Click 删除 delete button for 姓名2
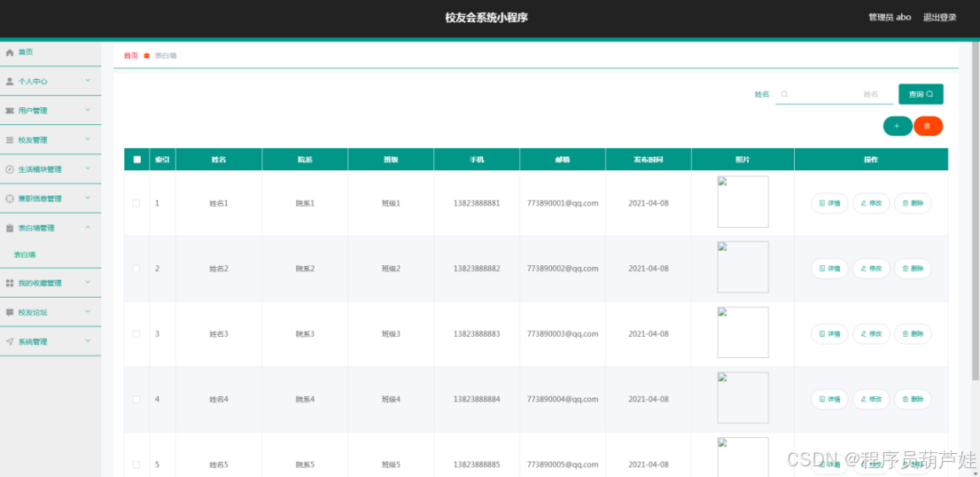 pos(913,269)
